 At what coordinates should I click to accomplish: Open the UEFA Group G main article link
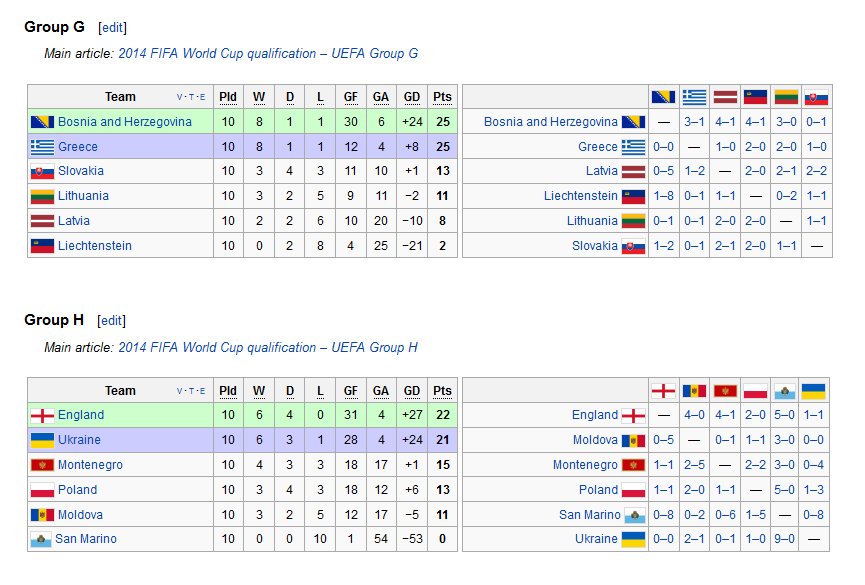268,54
